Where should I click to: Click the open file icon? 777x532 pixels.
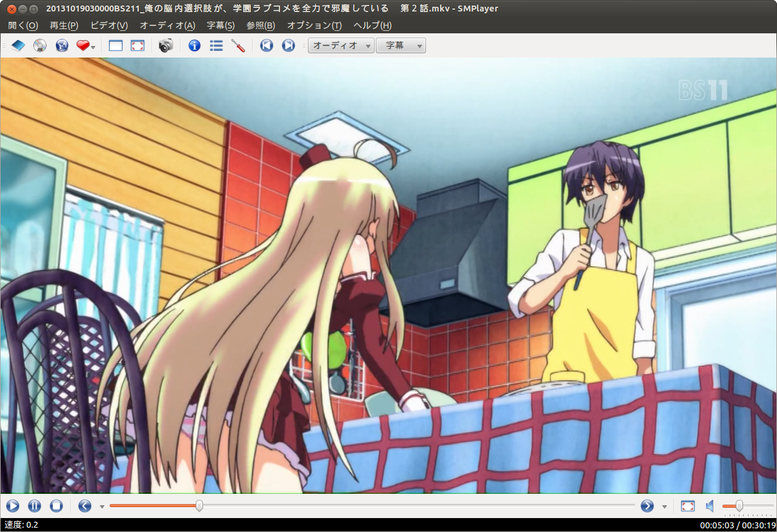(18, 45)
